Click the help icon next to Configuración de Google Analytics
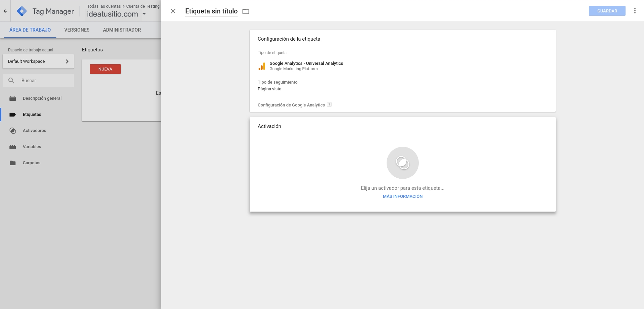 pos(329,105)
